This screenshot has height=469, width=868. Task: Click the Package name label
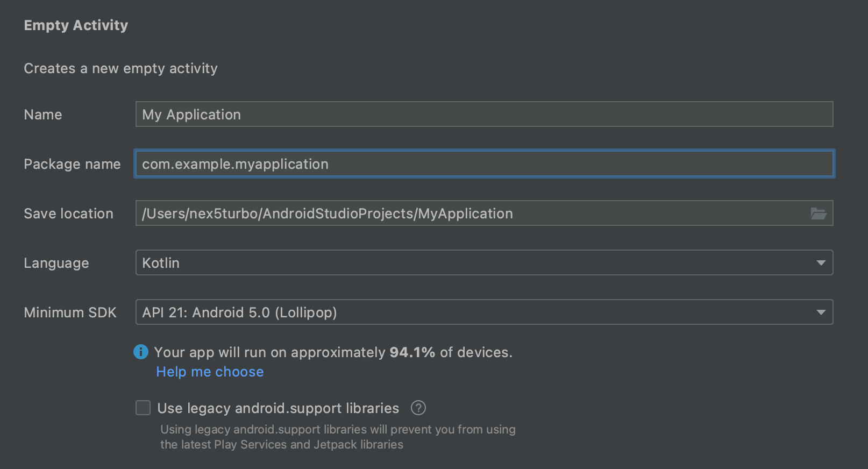coord(72,164)
